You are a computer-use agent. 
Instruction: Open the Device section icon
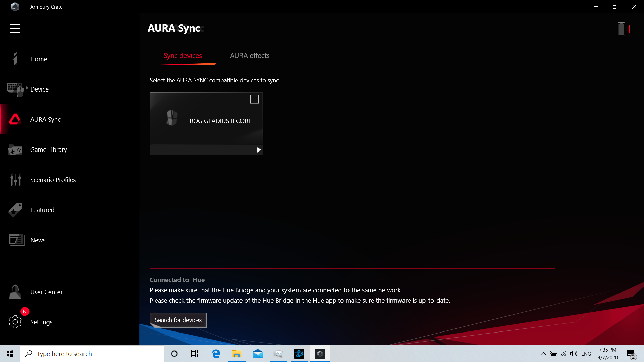pyautogui.click(x=15, y=89)
